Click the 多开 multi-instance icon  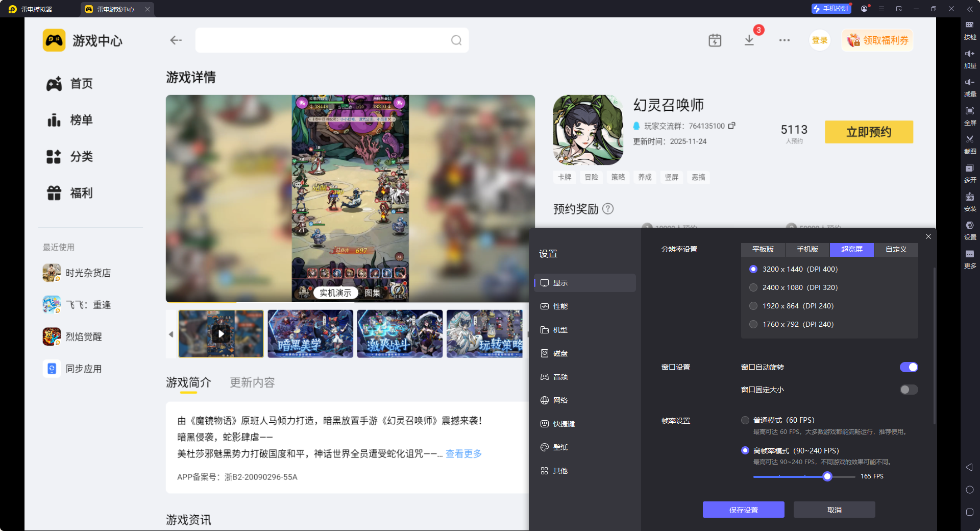pyautogui.click(x=970, y=174)
